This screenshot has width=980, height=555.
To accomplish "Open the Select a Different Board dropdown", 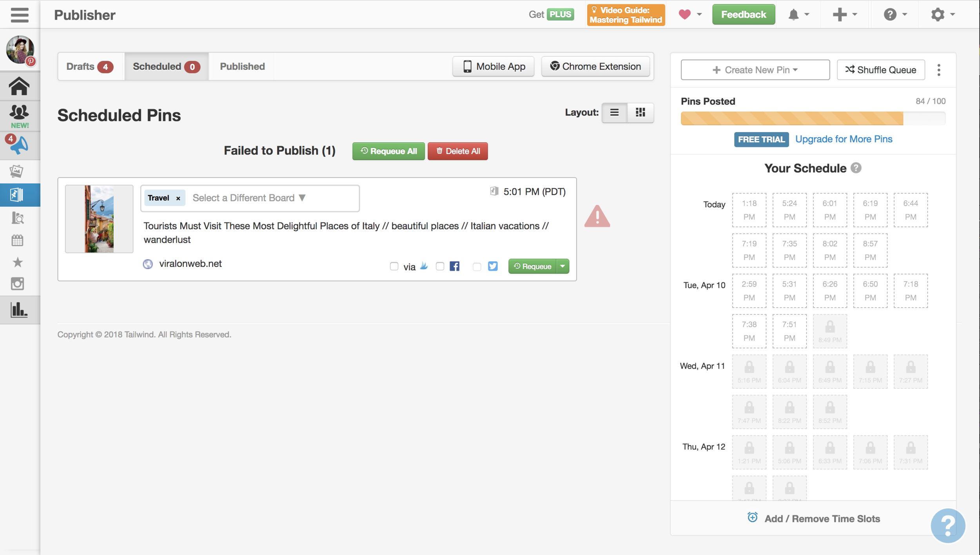I will (x=249, y=198).
